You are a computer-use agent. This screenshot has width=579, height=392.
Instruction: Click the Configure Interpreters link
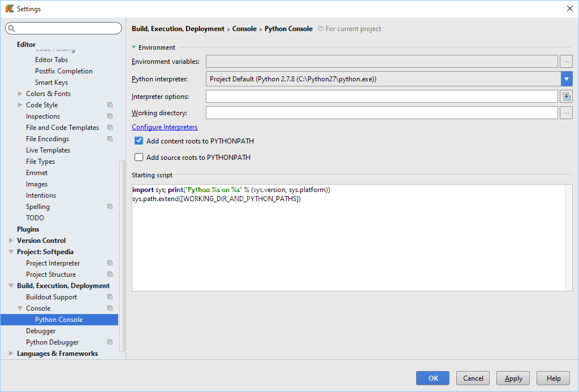pyautogui.click(x=165, y=127)
